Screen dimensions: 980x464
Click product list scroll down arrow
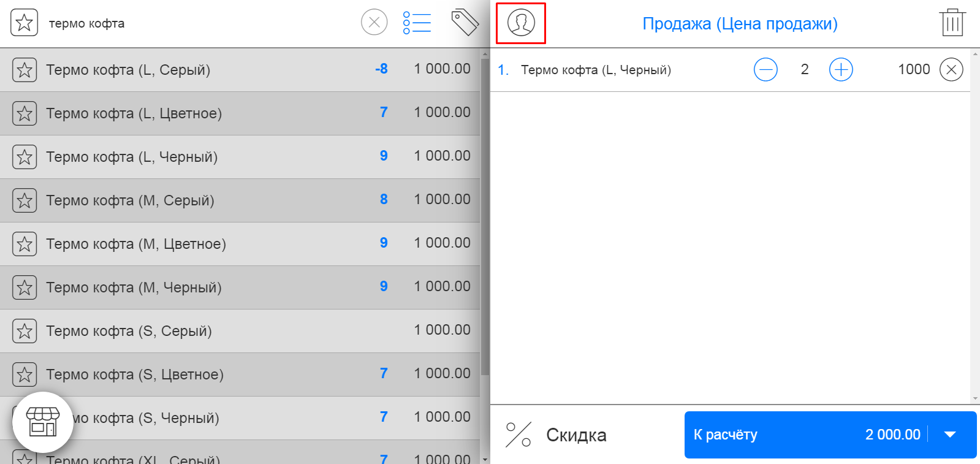coord(485,459)
